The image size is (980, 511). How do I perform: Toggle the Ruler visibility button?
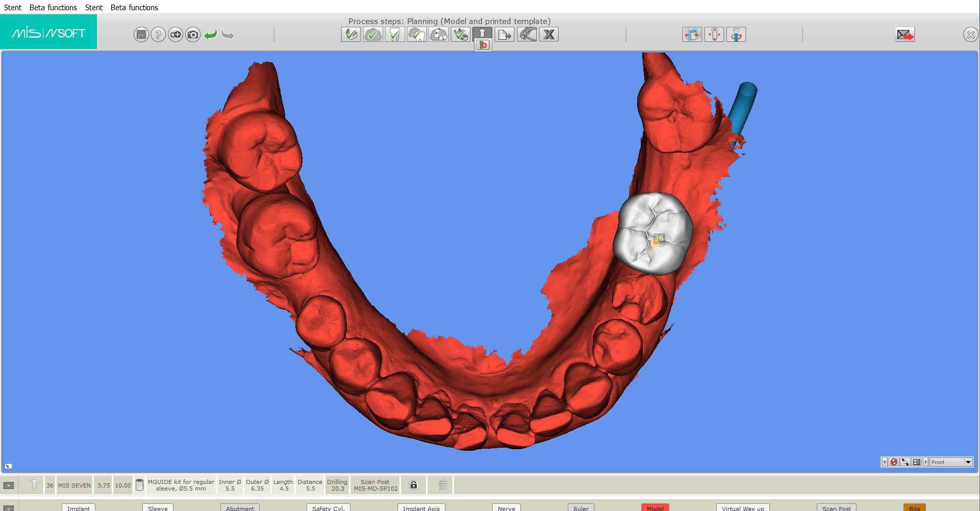581,508
